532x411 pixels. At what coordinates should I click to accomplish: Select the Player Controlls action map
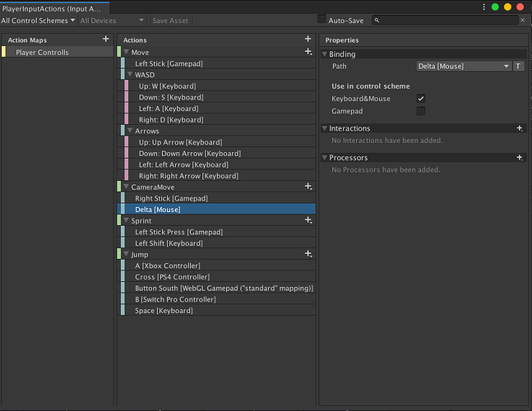(x=42, y=53)
